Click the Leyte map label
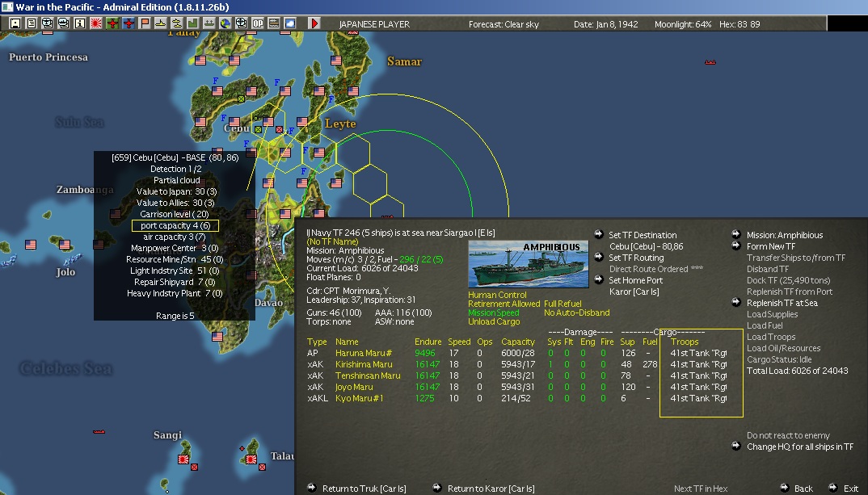Viewport: 868px width, 495px height. click(x=340, y=124)
